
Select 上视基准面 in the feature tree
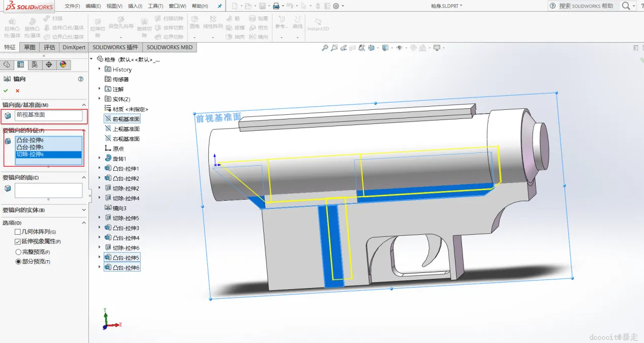pyautogui.click(x=126, y=129)
